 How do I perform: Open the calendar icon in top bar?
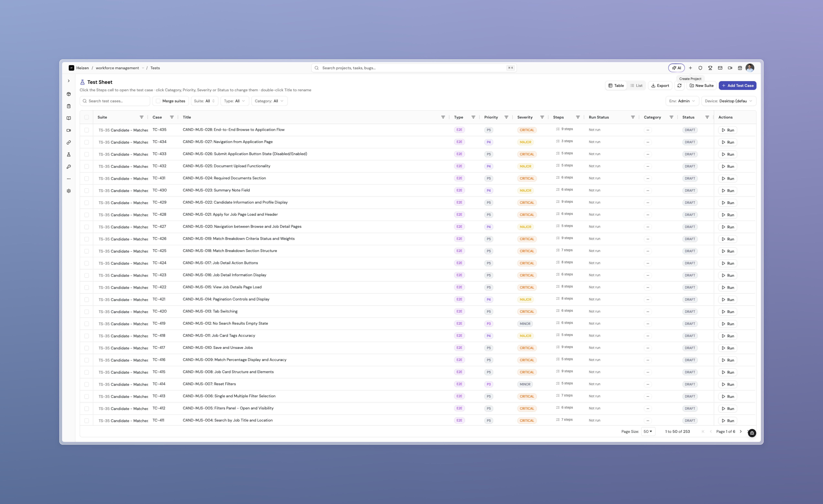point(740,68)
